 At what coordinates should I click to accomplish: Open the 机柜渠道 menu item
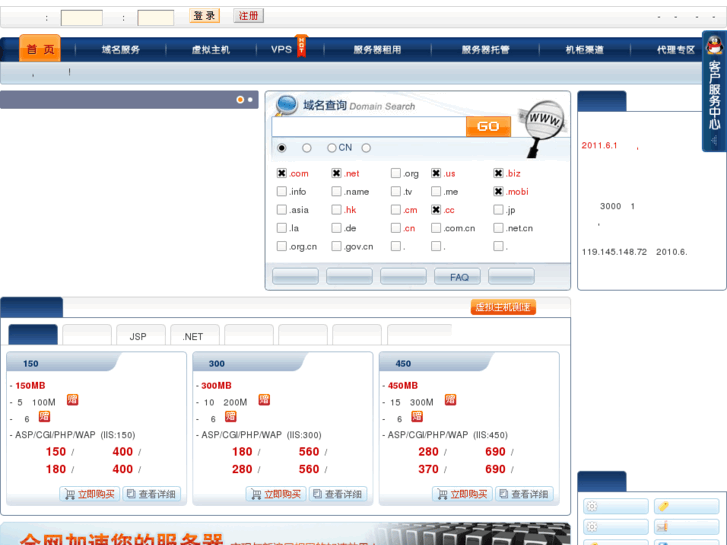(x=585, y=50)
